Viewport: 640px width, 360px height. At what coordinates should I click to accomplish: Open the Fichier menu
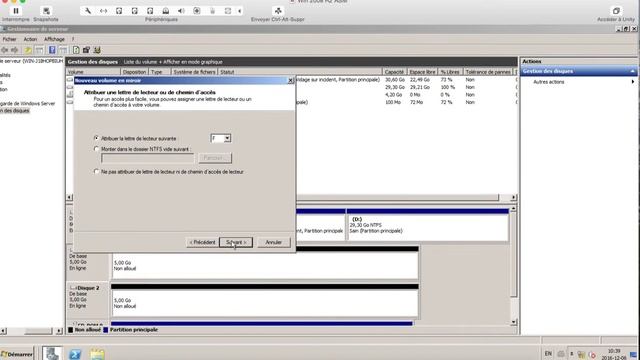coord(9,39)
